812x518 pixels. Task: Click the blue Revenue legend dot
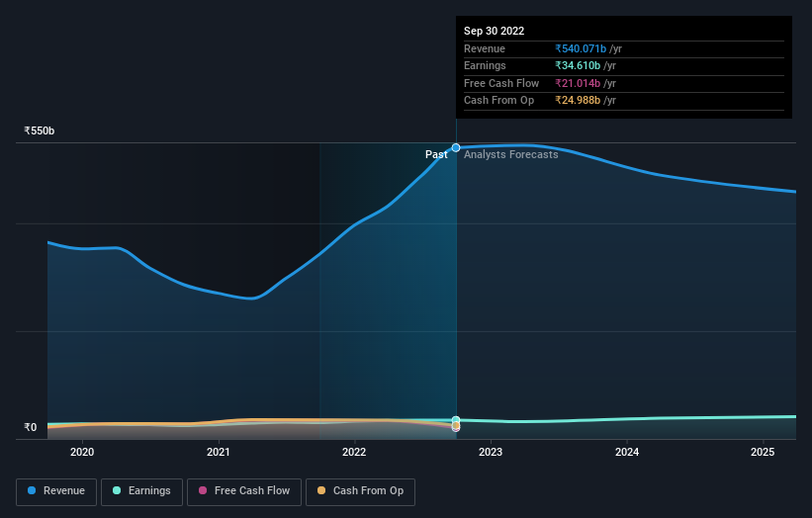[32, 490]
